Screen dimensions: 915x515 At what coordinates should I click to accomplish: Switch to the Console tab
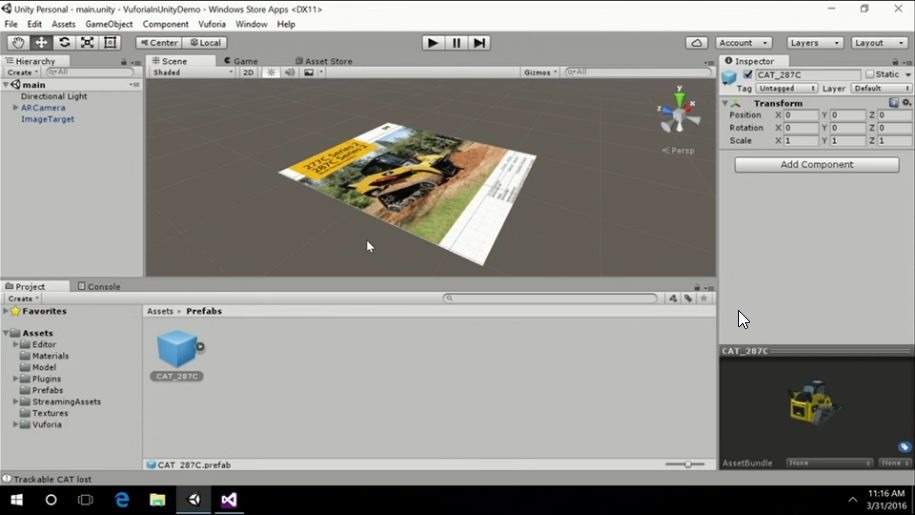click(99, 287)
